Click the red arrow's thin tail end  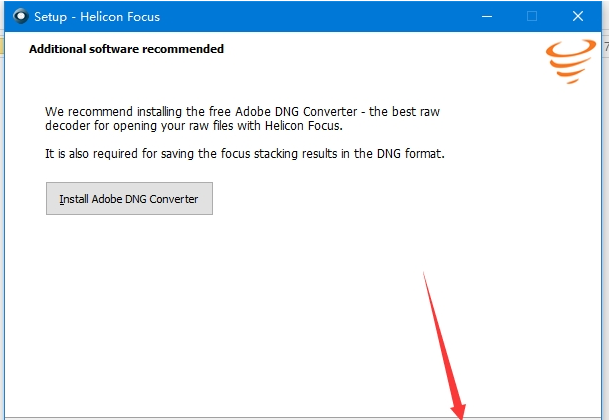425,272
